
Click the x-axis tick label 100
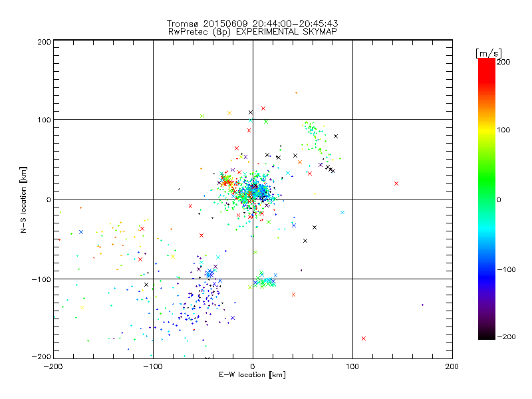[x=352, y=366]
